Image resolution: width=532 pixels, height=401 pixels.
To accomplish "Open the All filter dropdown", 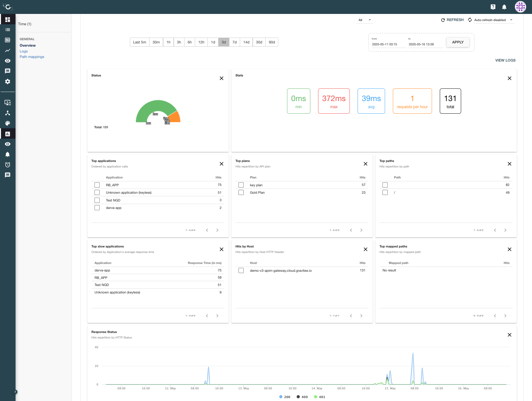I will (x=365, y=20).
